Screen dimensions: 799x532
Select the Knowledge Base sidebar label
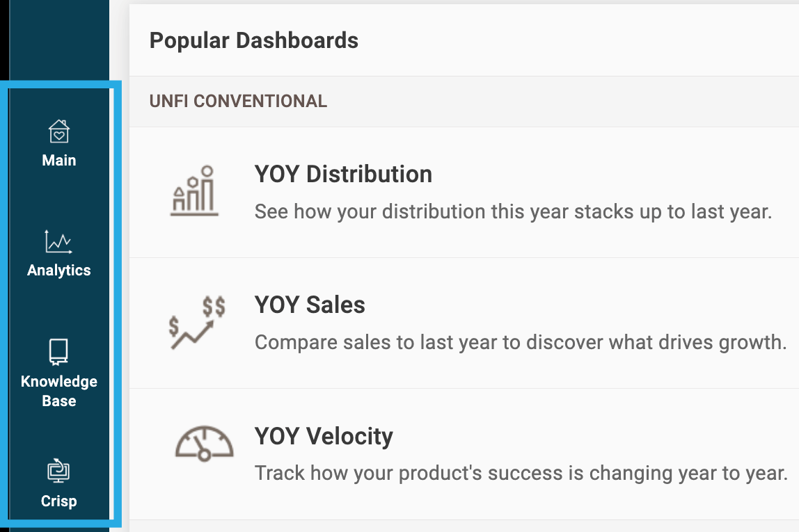59,391
